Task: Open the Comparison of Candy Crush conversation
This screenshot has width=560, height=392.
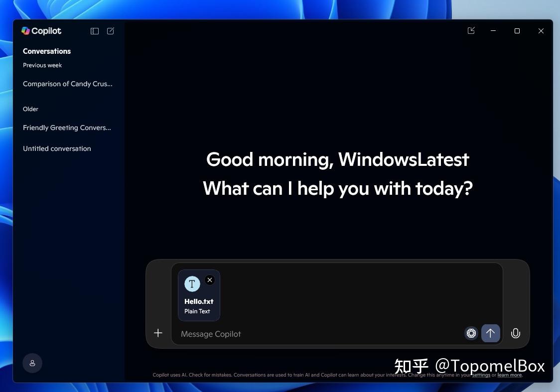Action: click(x=67, y=84)
